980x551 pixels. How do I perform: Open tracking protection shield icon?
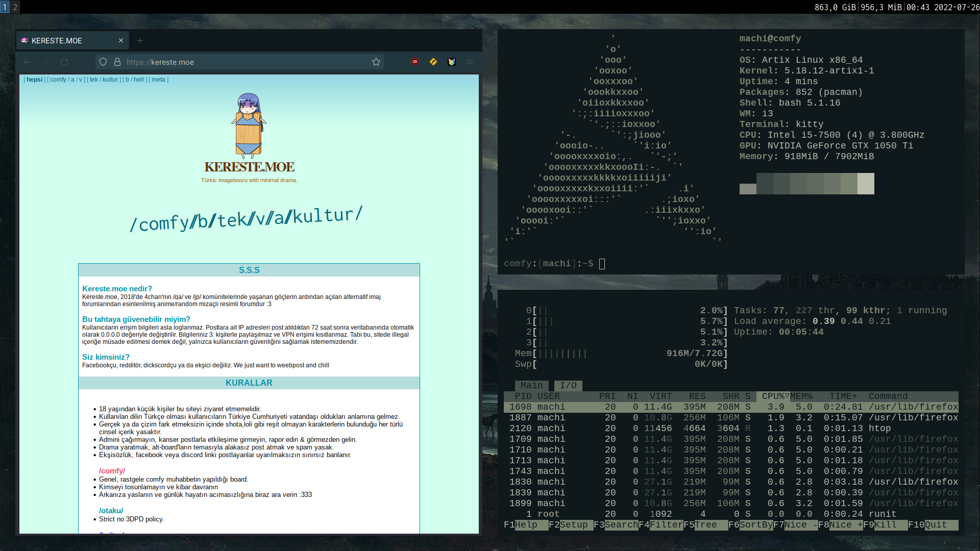(x=103, y=62)
